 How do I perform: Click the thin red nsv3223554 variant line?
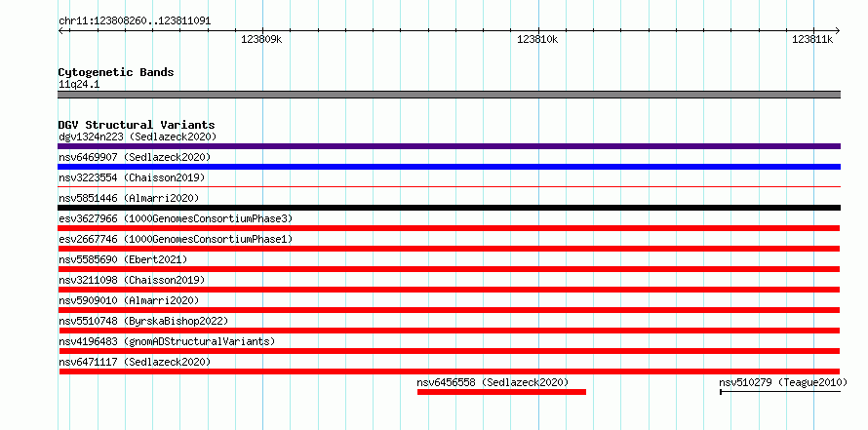click(x=449, y=187)
